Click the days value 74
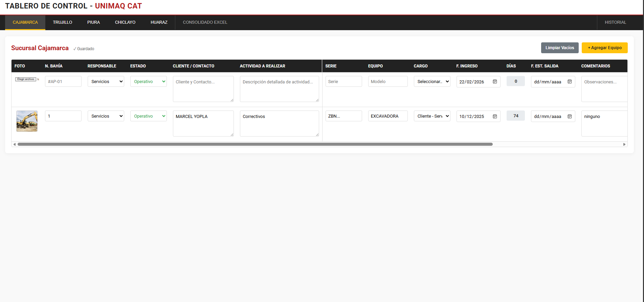The image size is (644, 302). tap(516, 116)
